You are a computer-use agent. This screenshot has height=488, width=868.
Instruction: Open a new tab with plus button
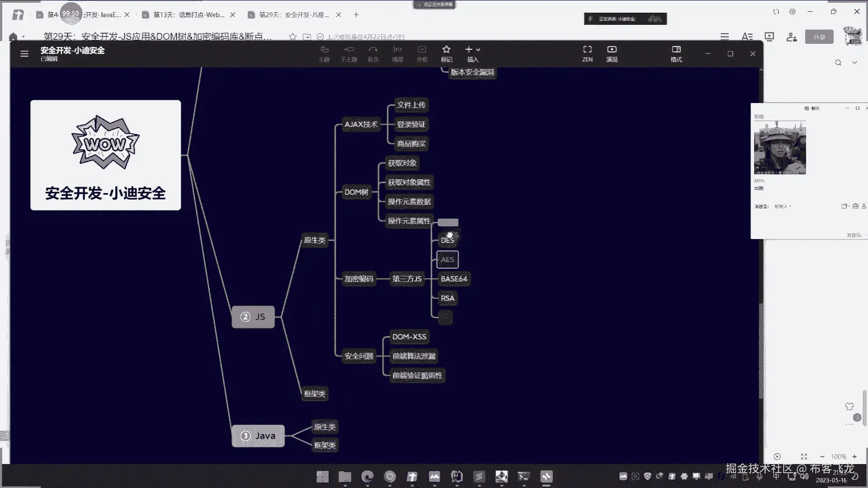pyautogui.click(x=356, y=15)
